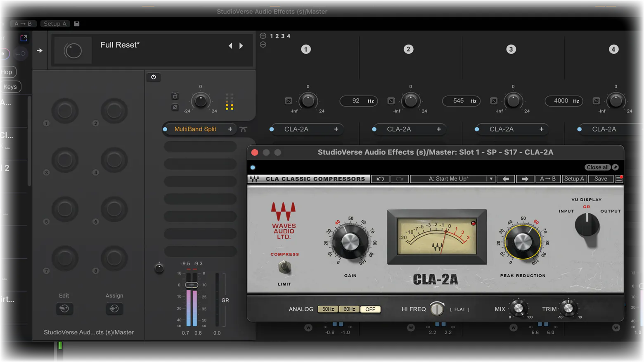The height and width of the screenshot is (362, 644).
Task: Click the arrow expand icon left of preset
Action: (x=40, y=50)
